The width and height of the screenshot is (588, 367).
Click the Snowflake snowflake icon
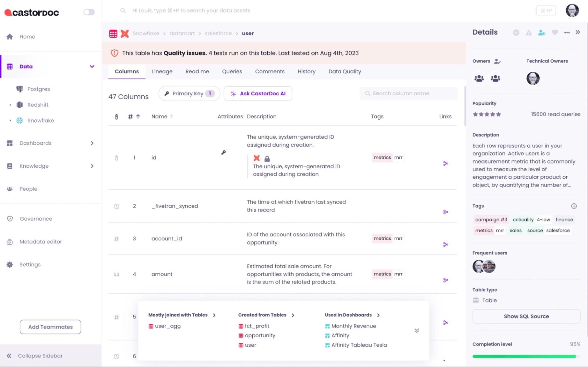[x=20, y=120]
